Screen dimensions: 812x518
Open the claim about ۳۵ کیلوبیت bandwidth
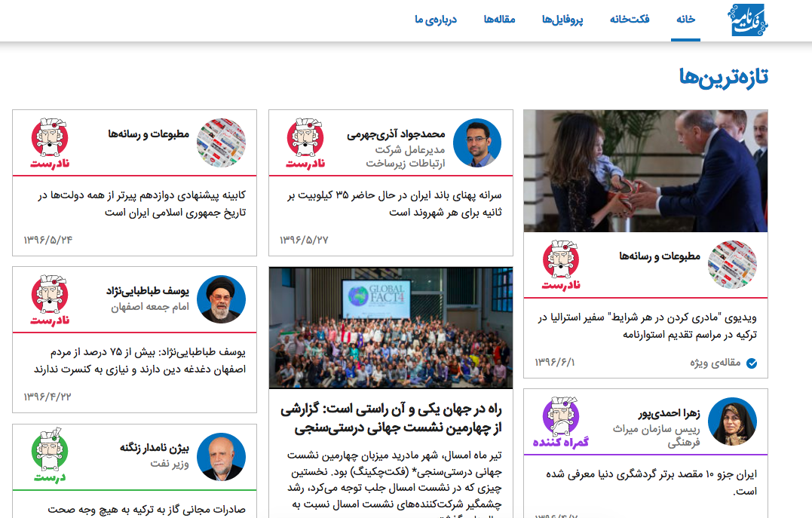(394, 204)
